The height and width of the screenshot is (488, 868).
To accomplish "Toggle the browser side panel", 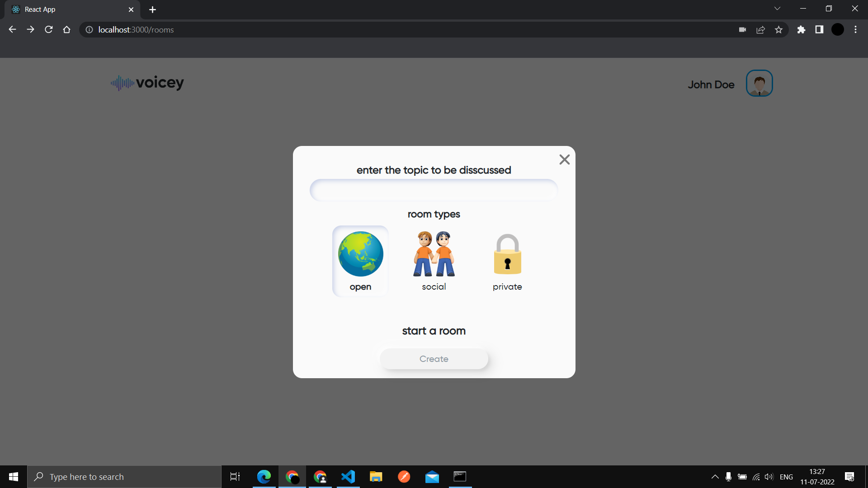I will [819, 30].
